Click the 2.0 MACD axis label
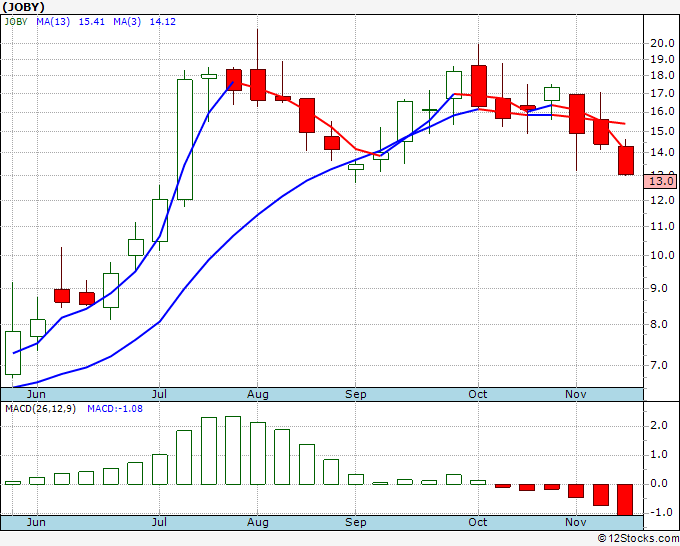The image size is (680, 546). [x=659, y=426]
